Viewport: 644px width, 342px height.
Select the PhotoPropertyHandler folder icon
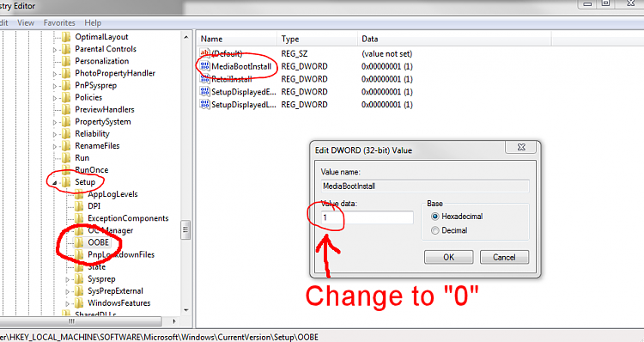66,73
